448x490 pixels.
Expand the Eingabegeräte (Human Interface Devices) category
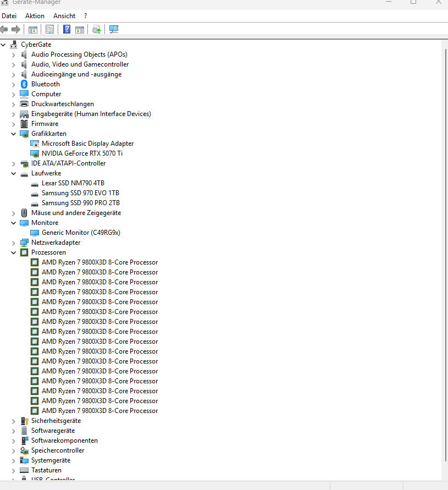pos(13,114)
